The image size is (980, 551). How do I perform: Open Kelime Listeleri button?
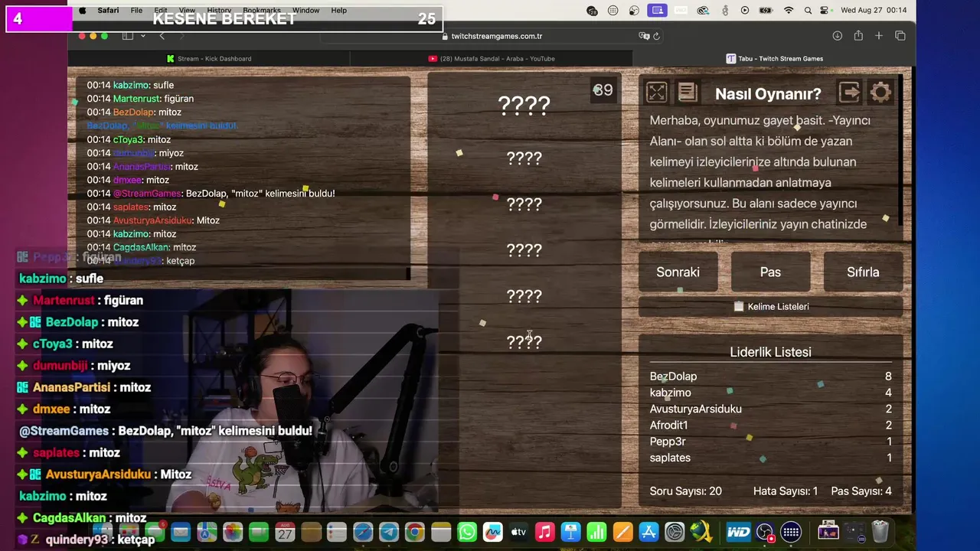point(770,306)
